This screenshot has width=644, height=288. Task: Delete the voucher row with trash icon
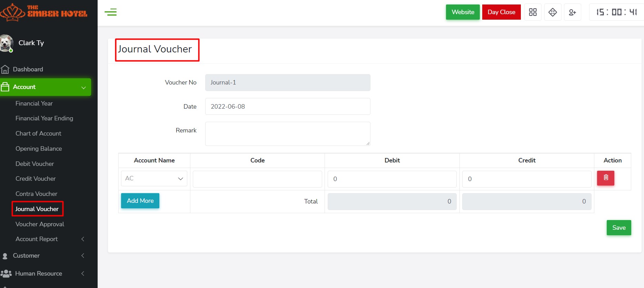coord(605,178)
